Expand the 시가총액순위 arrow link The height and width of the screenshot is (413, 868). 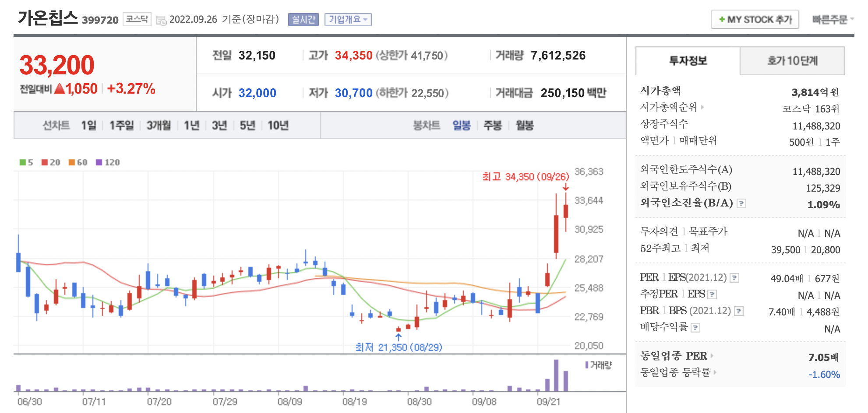702,107
